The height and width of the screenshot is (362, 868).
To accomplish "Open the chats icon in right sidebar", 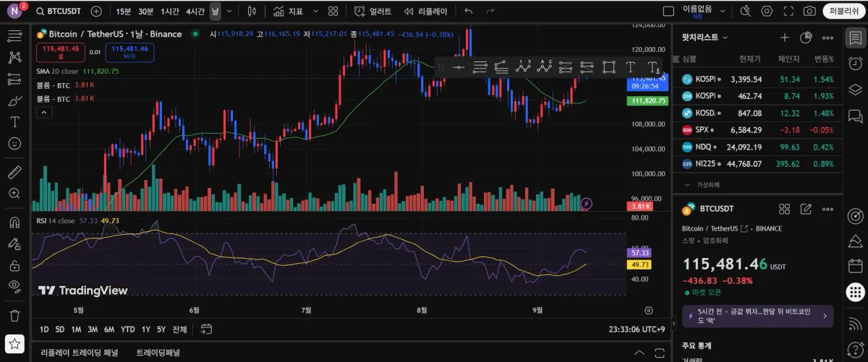I will click(x=855, y=116).
